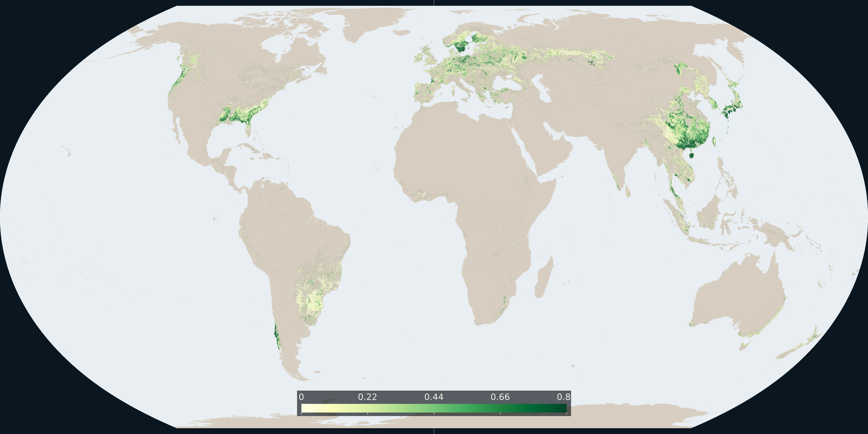Click the 0 label on the color legend
The image size is (868, 434).
(301, 397)
